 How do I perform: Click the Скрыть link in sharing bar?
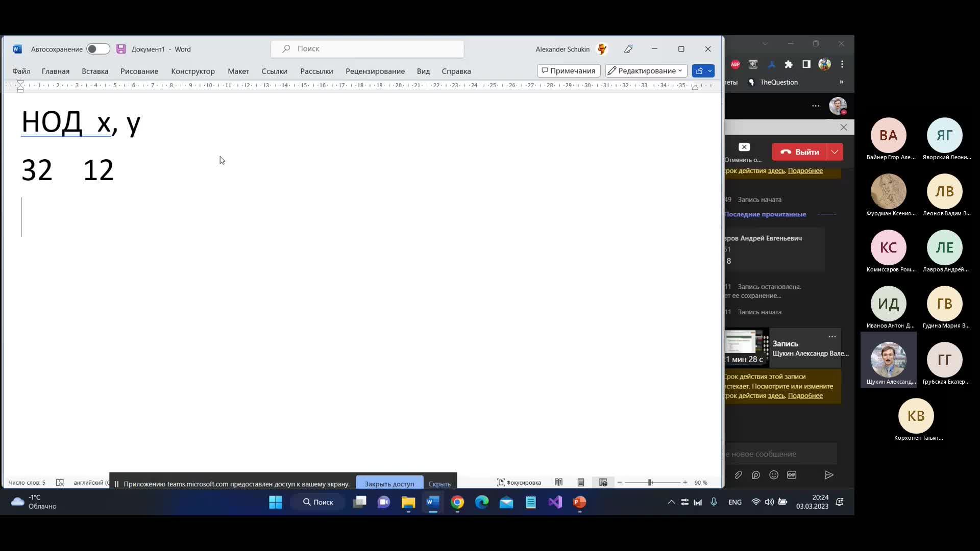439,484
